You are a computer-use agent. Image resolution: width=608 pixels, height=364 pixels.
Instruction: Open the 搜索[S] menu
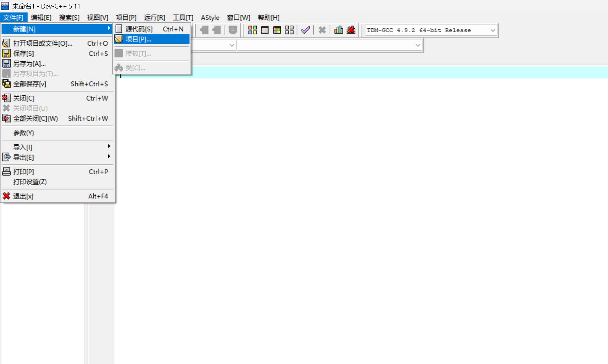coord(69,17)
